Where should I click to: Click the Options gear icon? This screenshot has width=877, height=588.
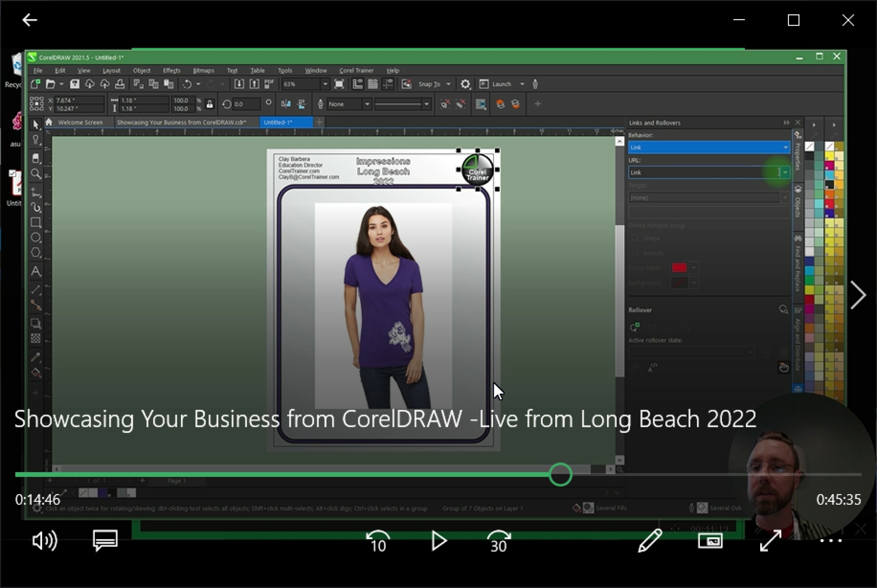(x=465, y=84)
